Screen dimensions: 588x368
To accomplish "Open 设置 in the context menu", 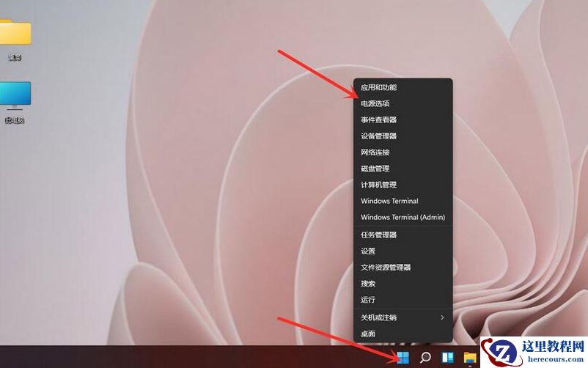I will click(x=403, y=251).
